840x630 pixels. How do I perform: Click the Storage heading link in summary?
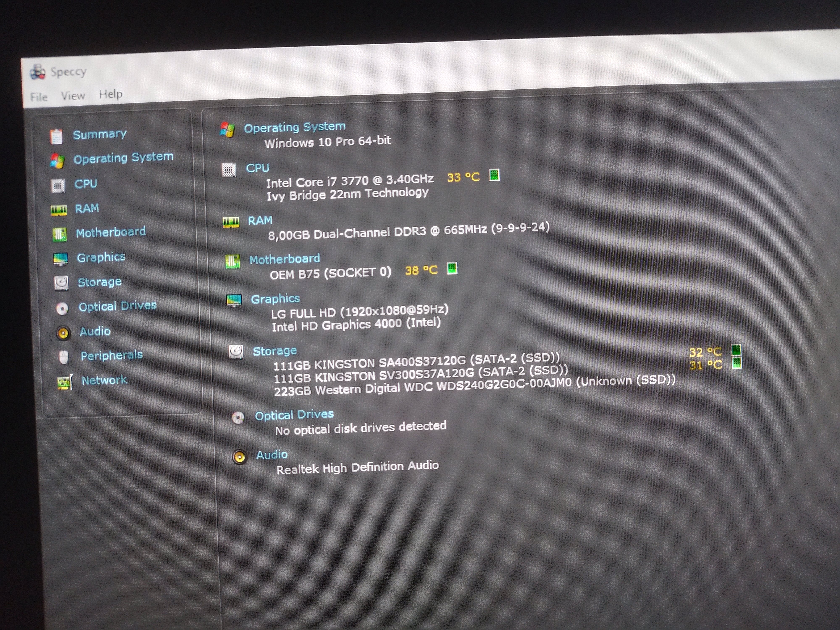[274, 351]
